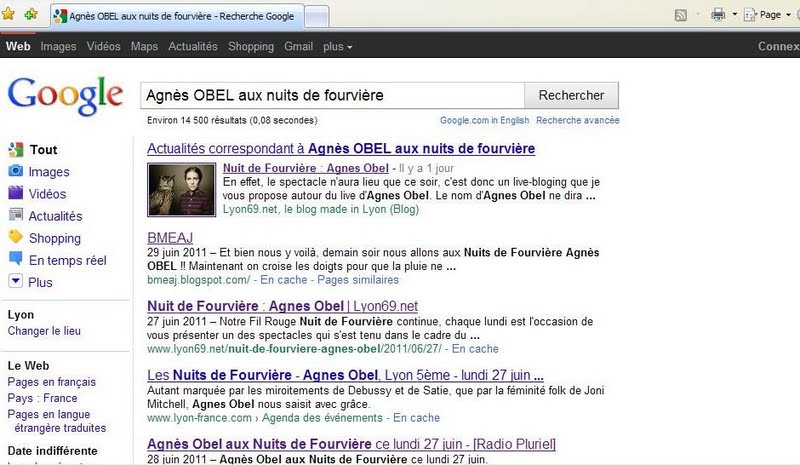Screen dimensions: 800x465
Task: Open the Radio Pluriel result title
Action: [x=352, y=444]
